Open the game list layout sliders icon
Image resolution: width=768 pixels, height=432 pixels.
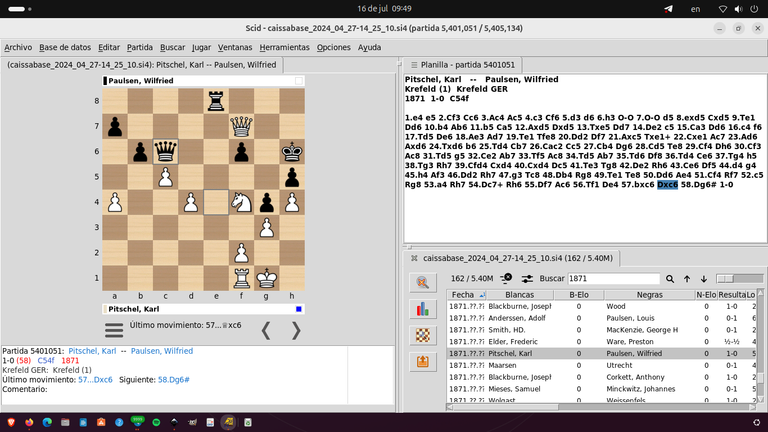click(527, 279)
